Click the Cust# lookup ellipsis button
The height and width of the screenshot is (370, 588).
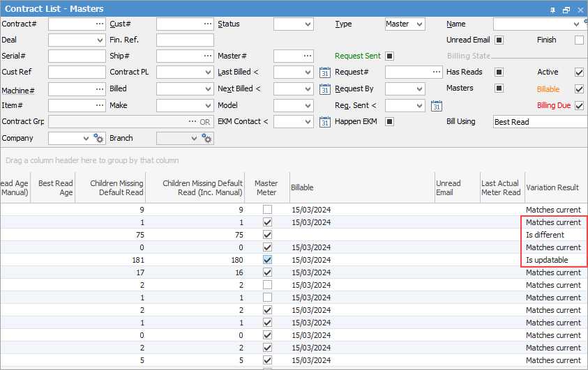(x=207, y=24)
